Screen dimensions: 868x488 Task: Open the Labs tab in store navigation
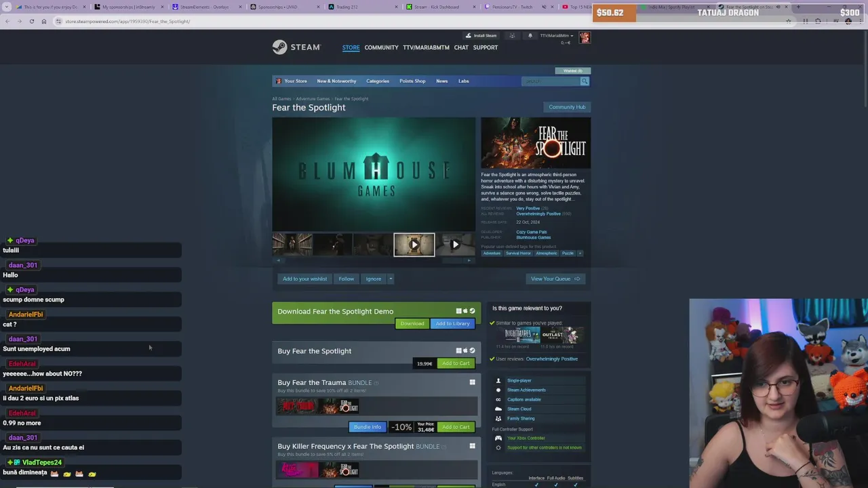click(x=463, y=81)
